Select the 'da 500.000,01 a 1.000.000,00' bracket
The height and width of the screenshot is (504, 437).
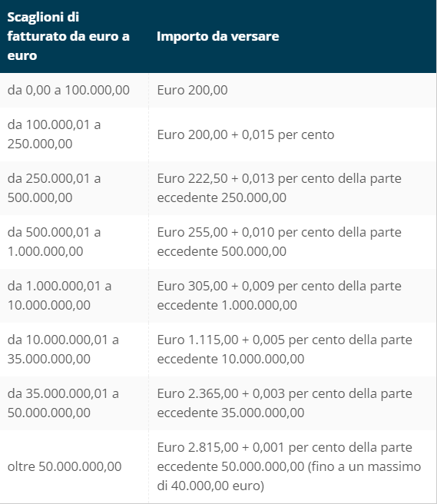(74, 242)
